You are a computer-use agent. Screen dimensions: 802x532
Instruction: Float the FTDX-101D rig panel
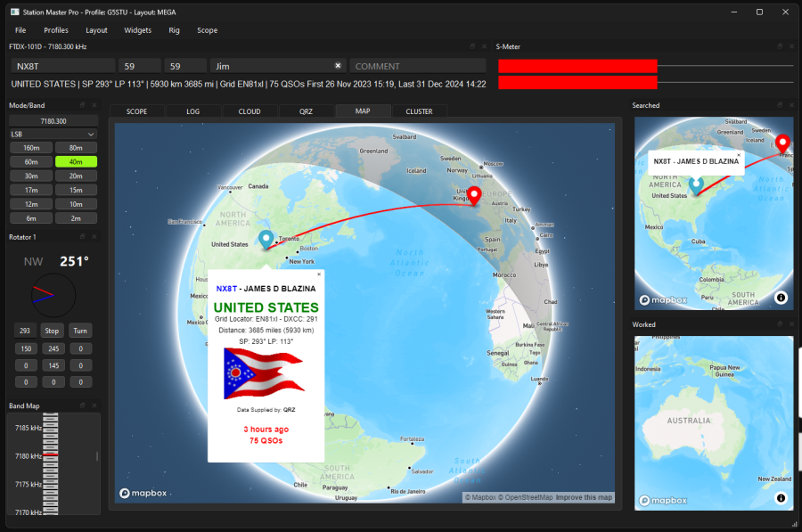472,46
